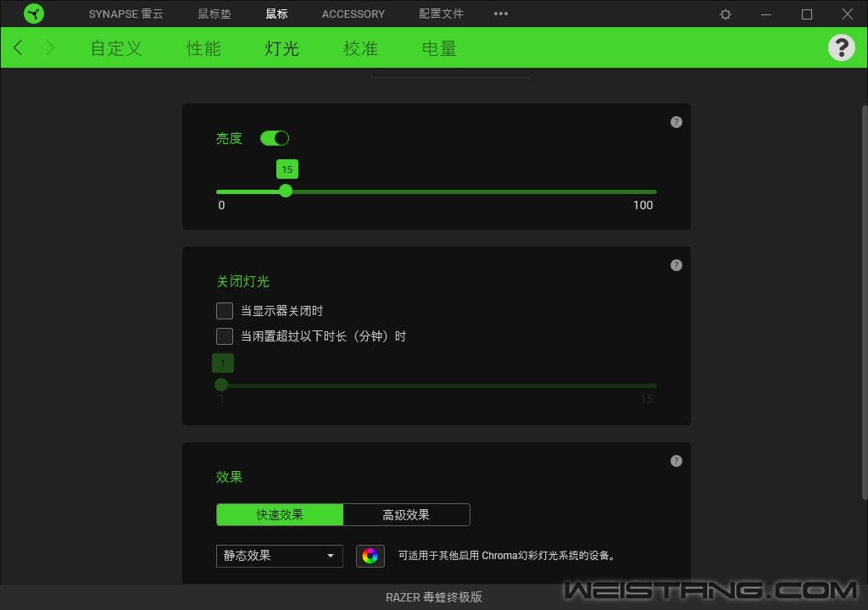Toggle the 亮度 brightness switch off
Image resolution: width=868 pixels, height=610 pixels.
click(275, 138)
